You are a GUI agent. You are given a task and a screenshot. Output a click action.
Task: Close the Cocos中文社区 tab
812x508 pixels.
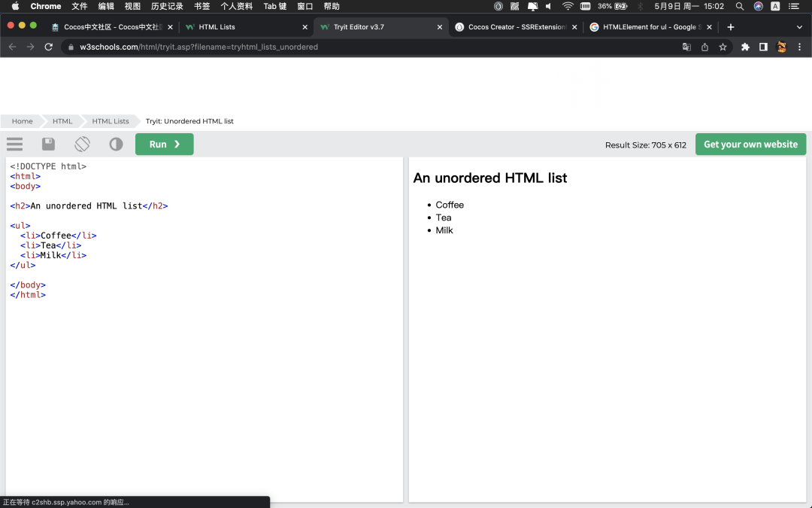(x=170, y=27)
